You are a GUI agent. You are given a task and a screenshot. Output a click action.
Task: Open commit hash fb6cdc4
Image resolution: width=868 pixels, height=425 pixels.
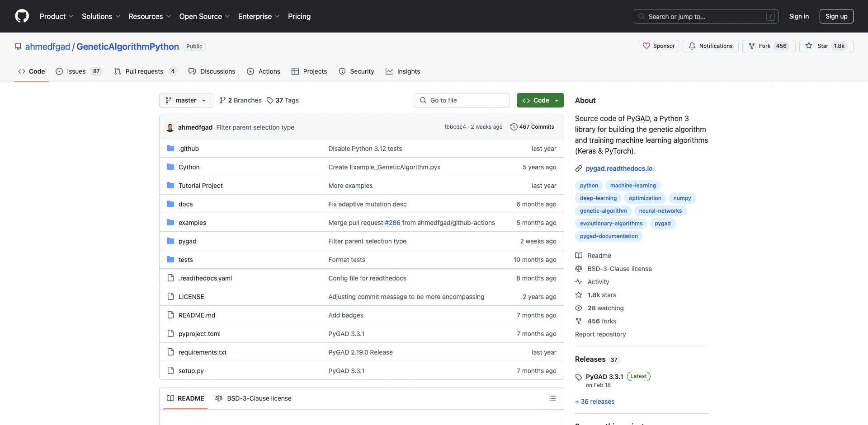pyautogui.click(x=455, y=127)
